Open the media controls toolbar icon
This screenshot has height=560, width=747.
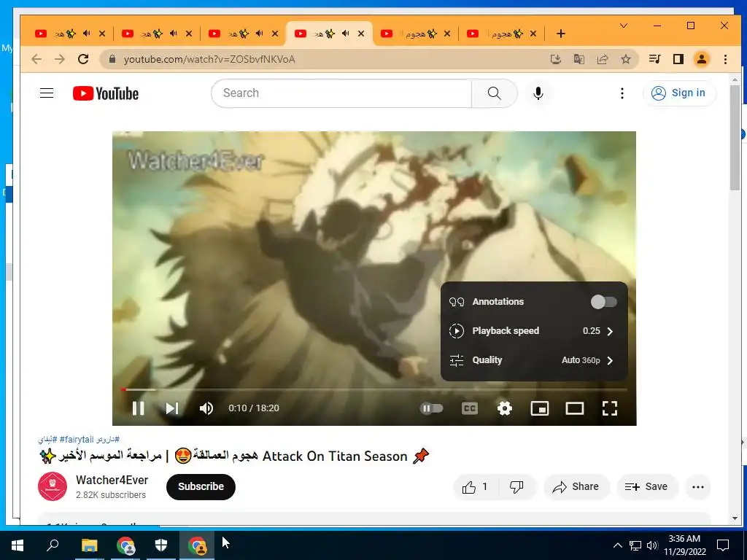[x=654, y=59]
